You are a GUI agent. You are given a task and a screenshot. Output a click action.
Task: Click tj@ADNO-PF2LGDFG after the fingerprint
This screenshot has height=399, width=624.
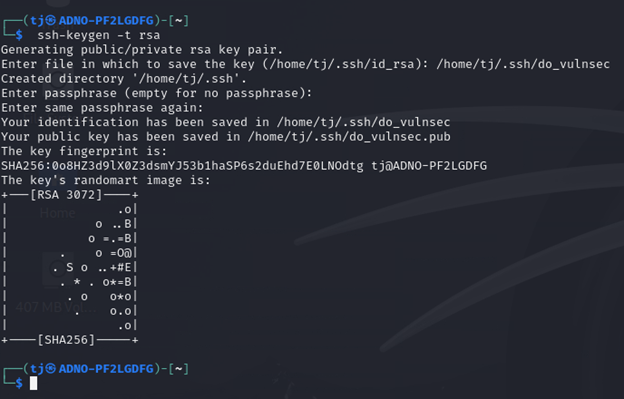point(429,165)
